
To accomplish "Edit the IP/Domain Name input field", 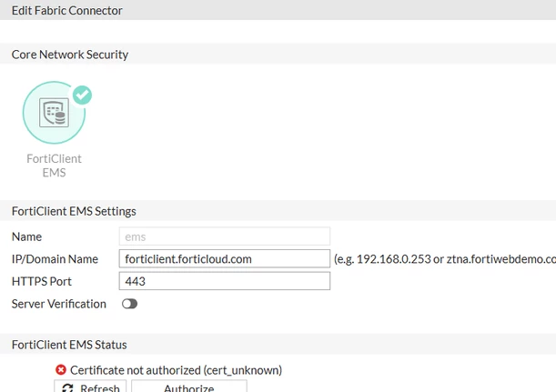I will 225,258.
